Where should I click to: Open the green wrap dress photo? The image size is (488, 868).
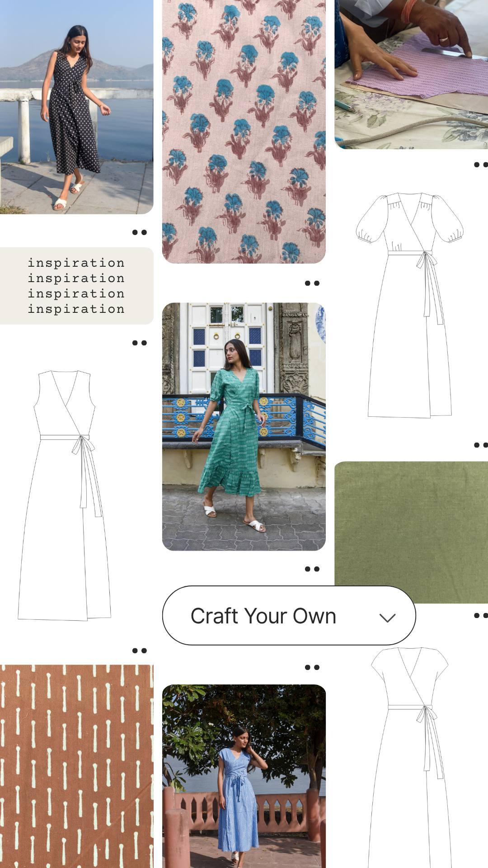click(x=244, y=426)
